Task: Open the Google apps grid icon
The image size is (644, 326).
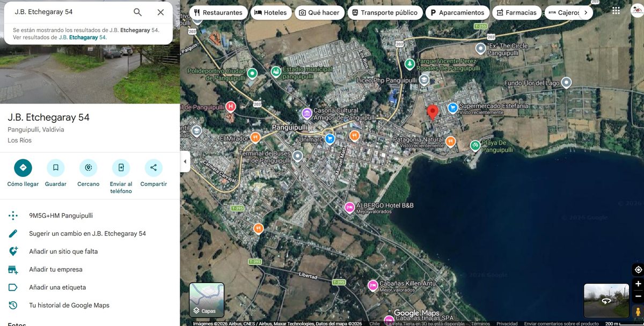Action: (x=616, y=11)
